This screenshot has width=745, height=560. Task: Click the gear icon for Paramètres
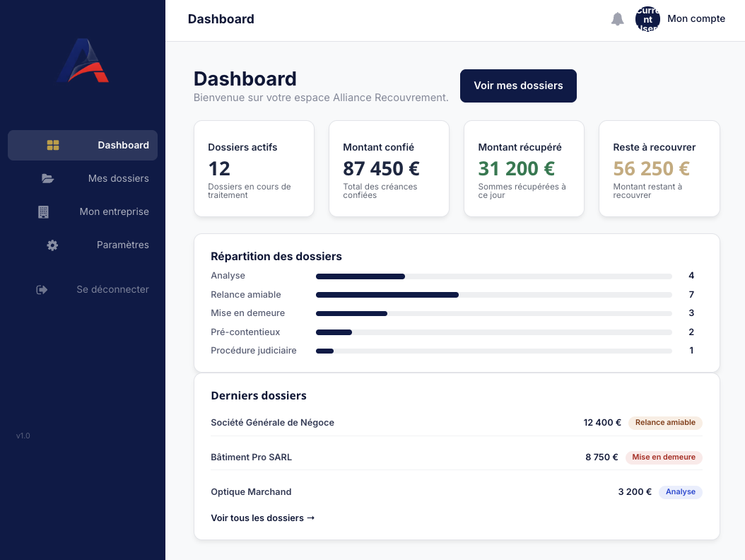(x=52, y=245)
